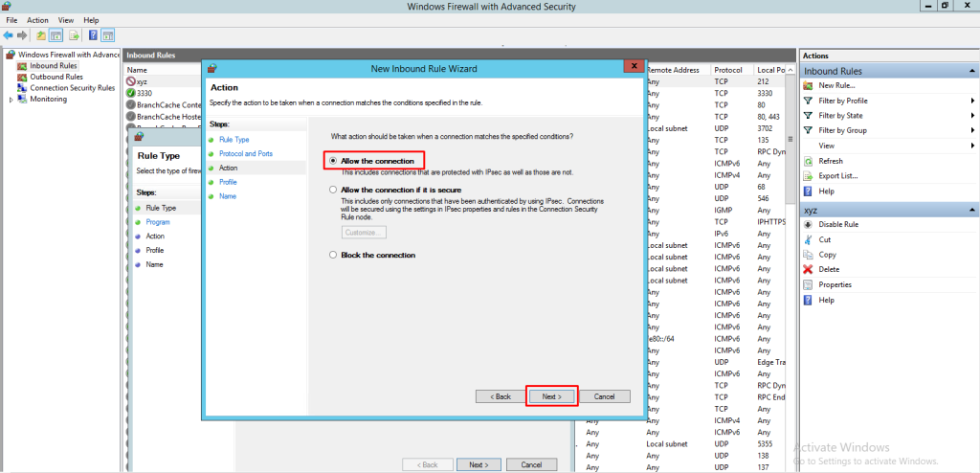Image resolution: width=980 pixels, height=473 pixels.
Task: Click the Up One Level folder toolbar icon
Action: [x=41, y=35]
